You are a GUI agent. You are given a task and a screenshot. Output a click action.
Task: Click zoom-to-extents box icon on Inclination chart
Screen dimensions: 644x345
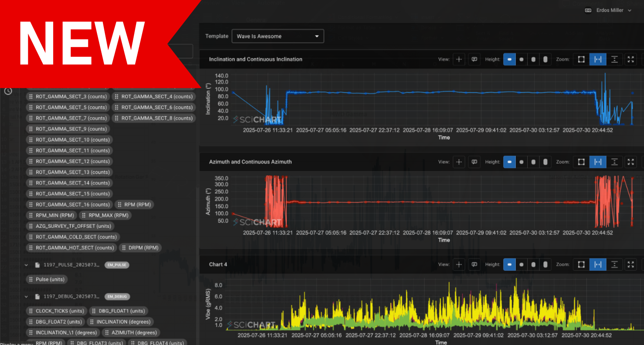[581, 59]
